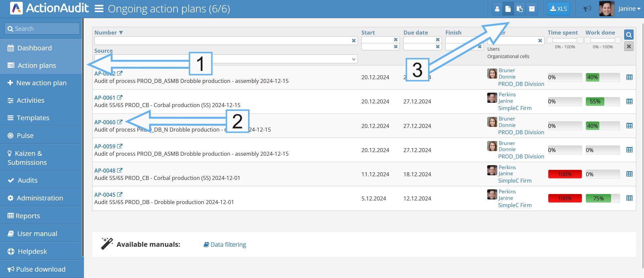Open AP-0059 in new window icon
The image size is (644, 278).
(120, 146)
